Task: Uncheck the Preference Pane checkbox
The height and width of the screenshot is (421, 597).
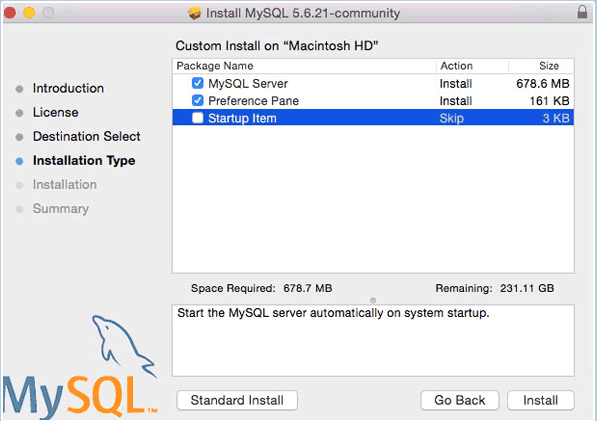Action: [198, 100]
